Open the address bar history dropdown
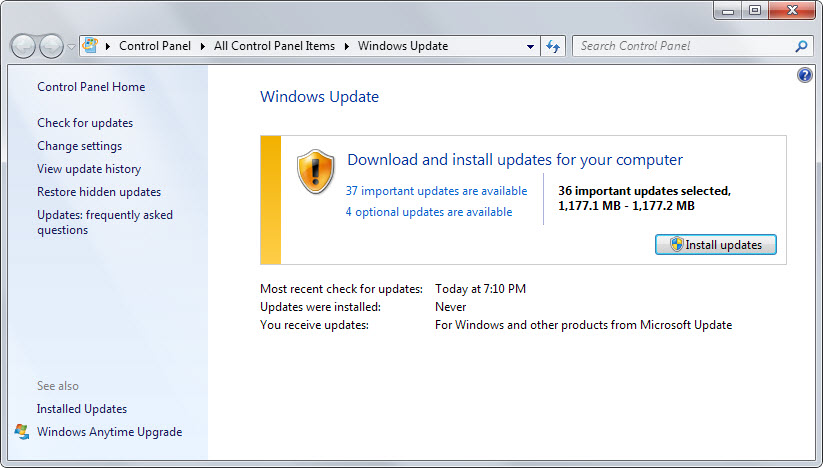This screenshot has height=468, width=823. [x=530, y=47]
